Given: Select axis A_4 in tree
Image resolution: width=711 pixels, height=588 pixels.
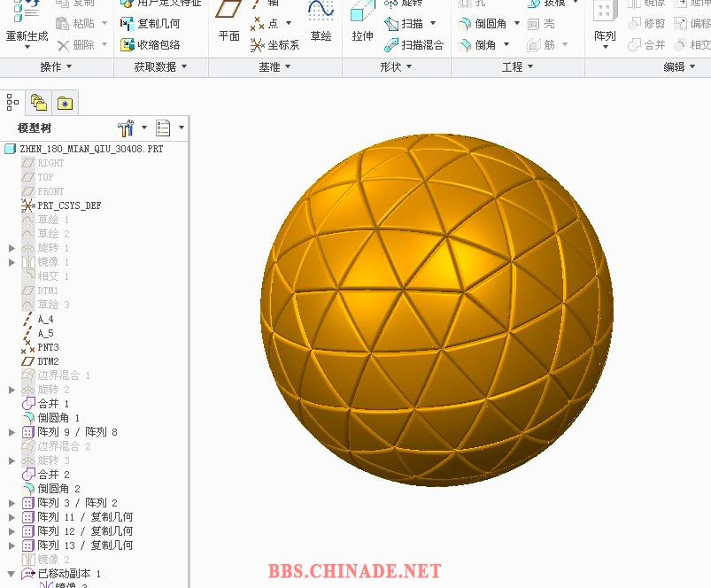Looking at the screenshot, I should 38,319.
